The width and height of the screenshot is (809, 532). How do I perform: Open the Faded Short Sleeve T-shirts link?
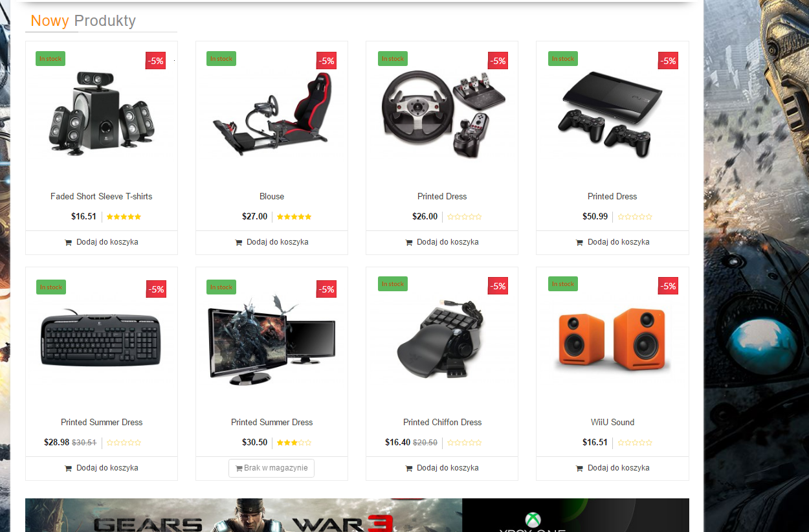coord(102,196)
